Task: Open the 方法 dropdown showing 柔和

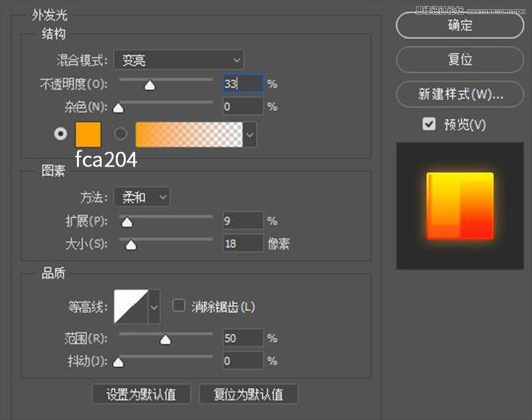Action: (142, 197)
